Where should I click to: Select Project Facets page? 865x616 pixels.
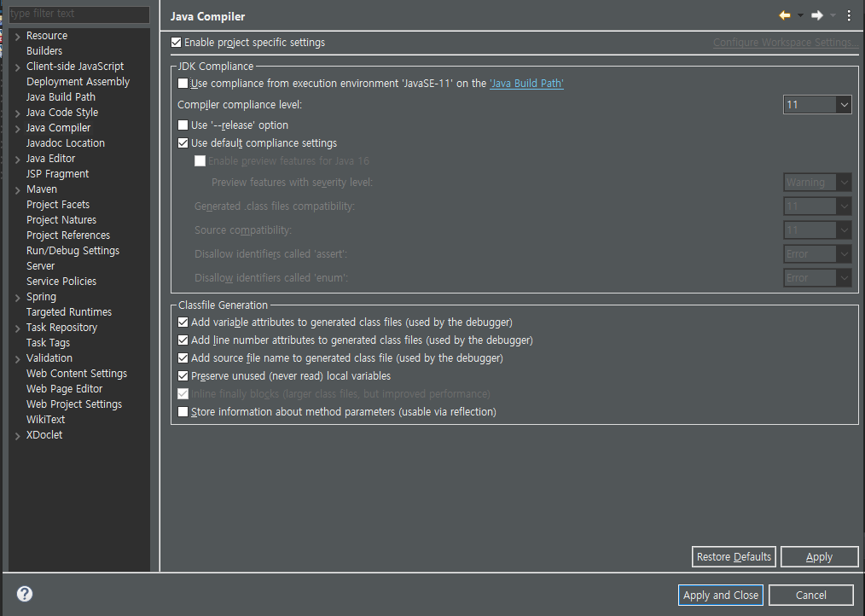(x=58, y=205)
